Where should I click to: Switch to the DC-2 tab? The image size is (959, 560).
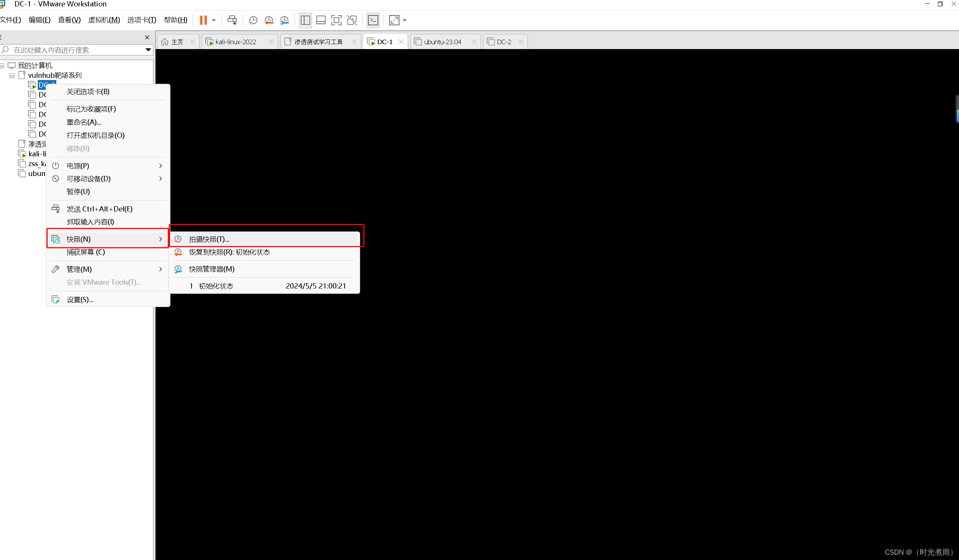tap(504, 42)
